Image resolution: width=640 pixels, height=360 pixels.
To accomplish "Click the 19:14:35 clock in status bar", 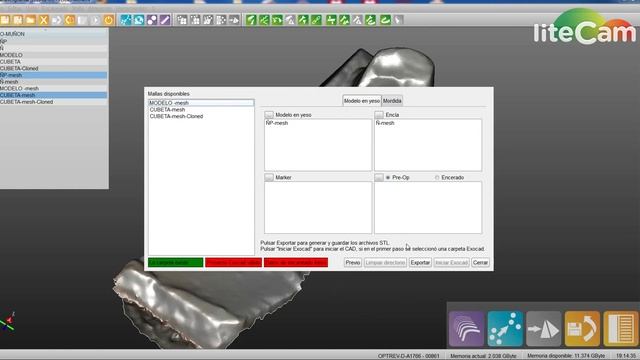I will point(626,356).
